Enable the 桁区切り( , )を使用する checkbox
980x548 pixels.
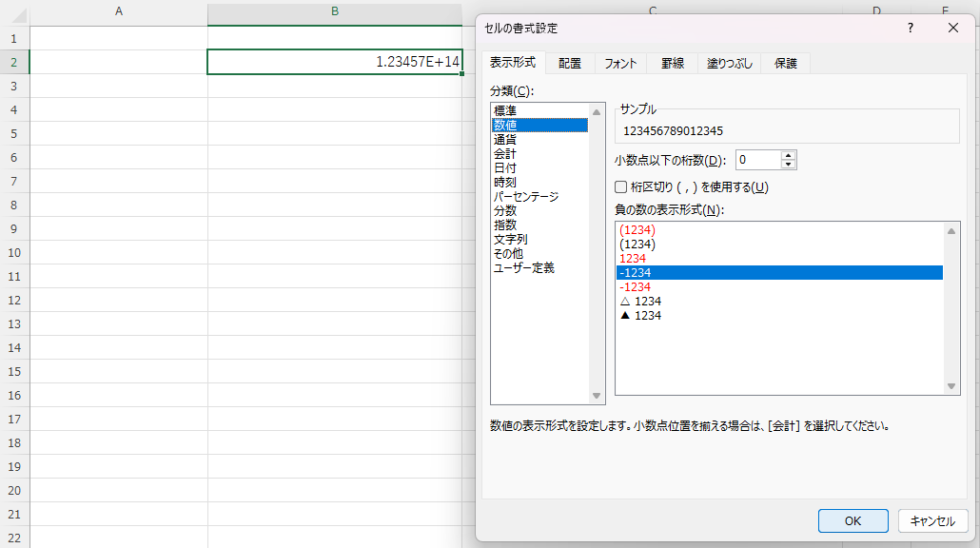pyautogui.click(x=620, y=186)
